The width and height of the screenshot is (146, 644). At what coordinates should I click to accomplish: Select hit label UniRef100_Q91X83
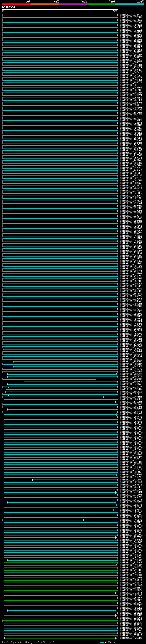click(x=131, y=570)
